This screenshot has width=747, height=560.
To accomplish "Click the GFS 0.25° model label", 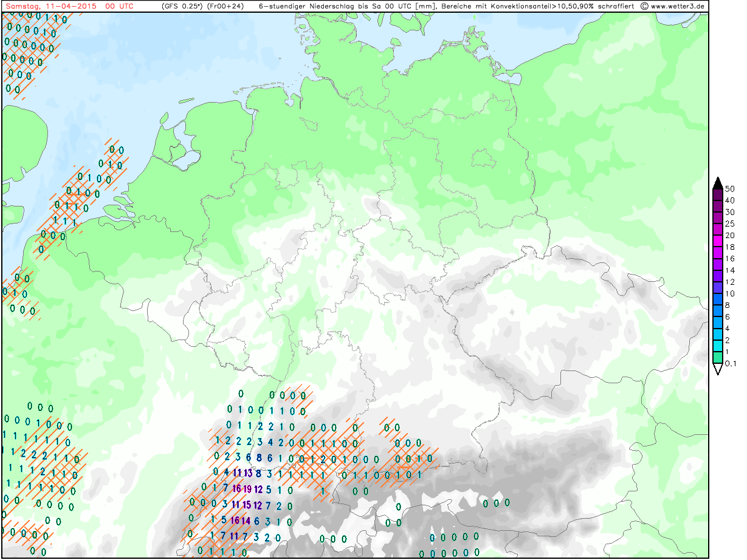I will (183, 6).
